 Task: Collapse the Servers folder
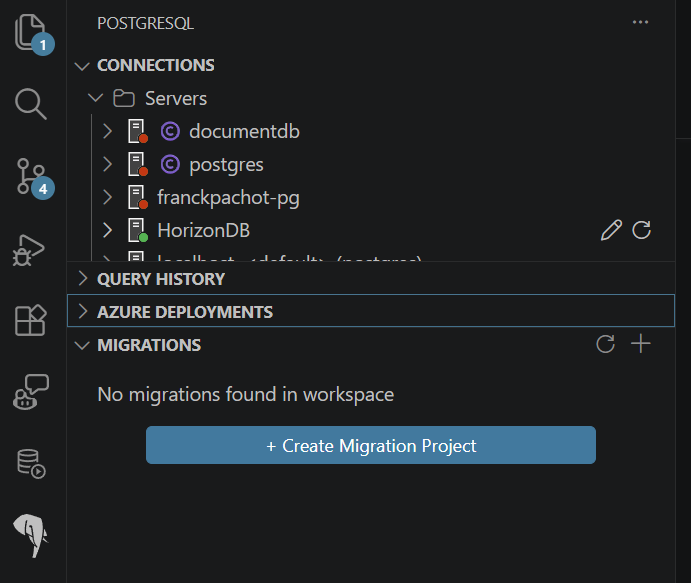pyautogui.click(x=95, y=98)
